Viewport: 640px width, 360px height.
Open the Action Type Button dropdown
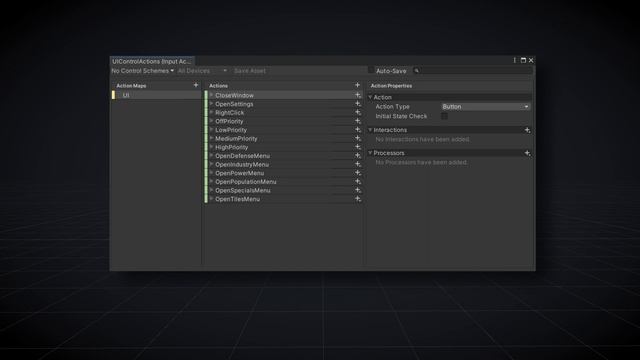pyautogui.click(x=485, y=107)
